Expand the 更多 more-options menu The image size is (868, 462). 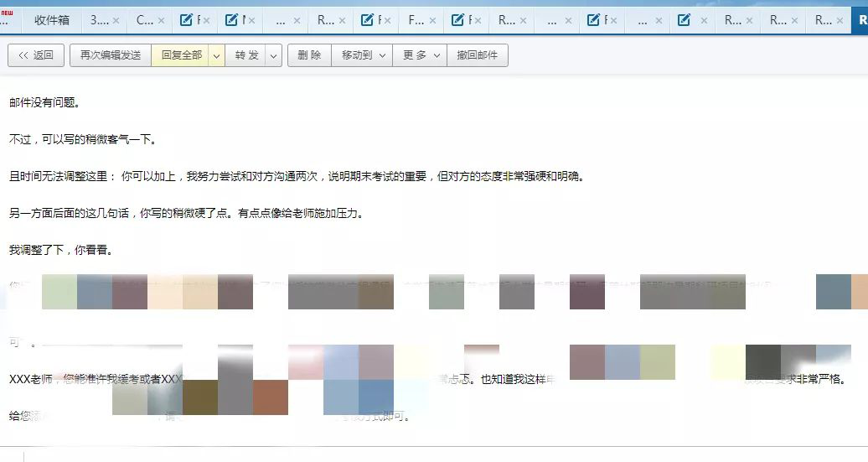[421, 55]
